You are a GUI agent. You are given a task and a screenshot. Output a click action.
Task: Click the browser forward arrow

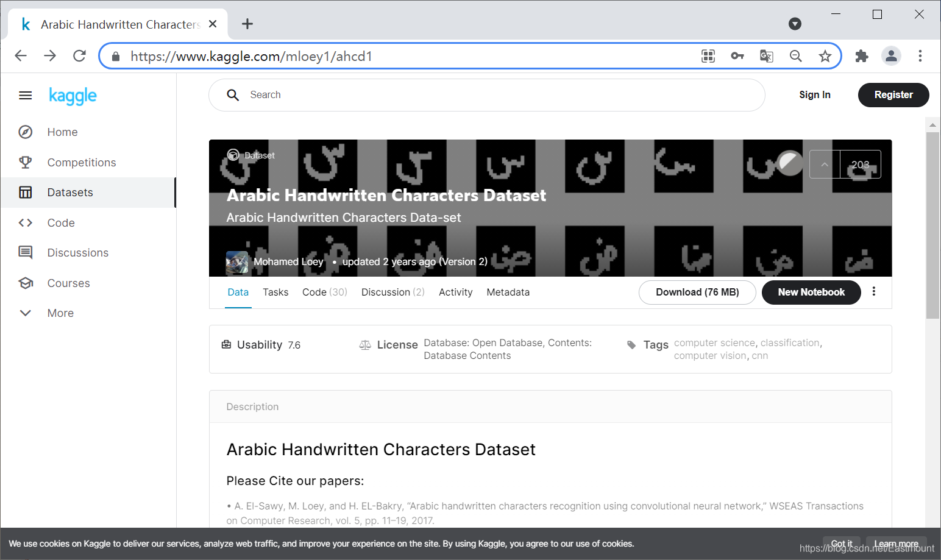point(50,56)
